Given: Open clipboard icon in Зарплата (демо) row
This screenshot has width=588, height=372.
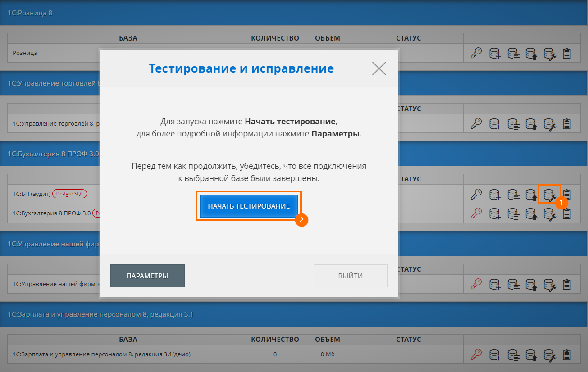Looking at the screenshot, I should point(567,354).
